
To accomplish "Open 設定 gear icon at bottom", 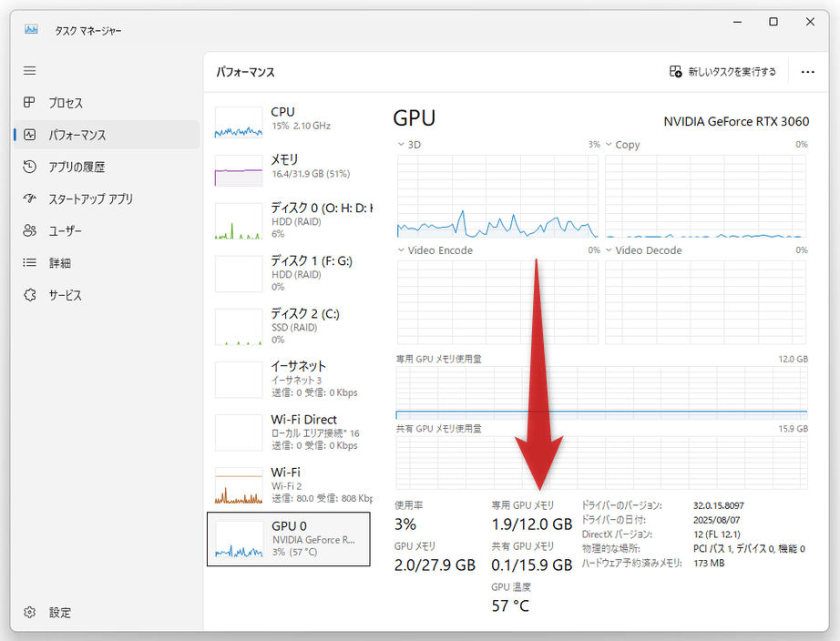I will pos(29,612).
